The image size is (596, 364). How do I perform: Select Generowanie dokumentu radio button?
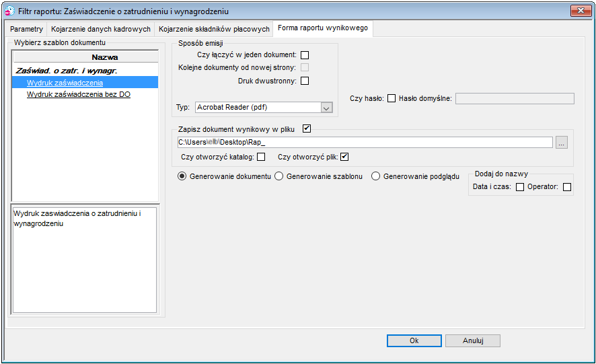[x=182, y=176]
